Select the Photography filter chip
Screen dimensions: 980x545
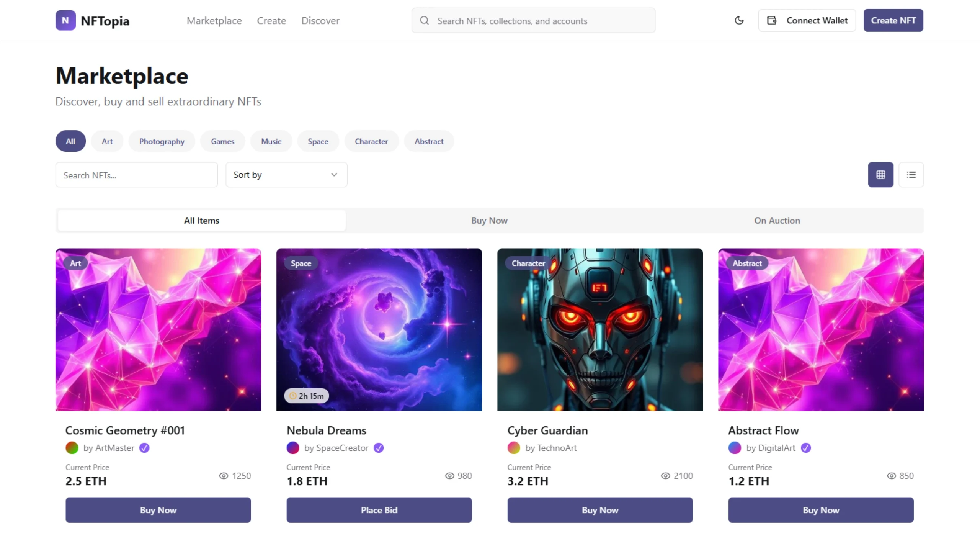tap(162, 141)
